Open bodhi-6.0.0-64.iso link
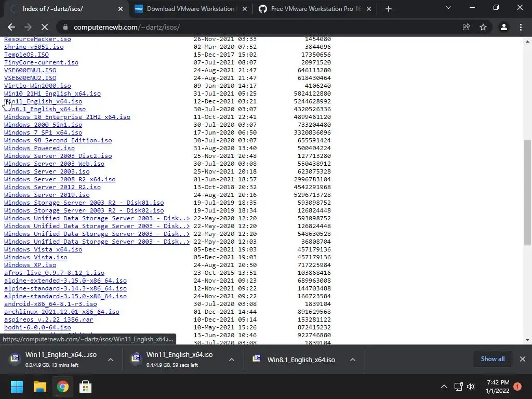 pyautogui.click(x=37, y=327)
